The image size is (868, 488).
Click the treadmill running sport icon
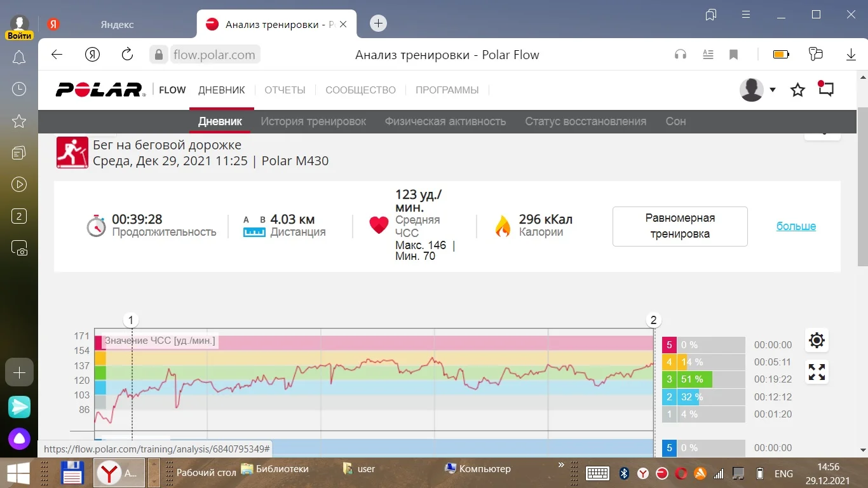72,152
